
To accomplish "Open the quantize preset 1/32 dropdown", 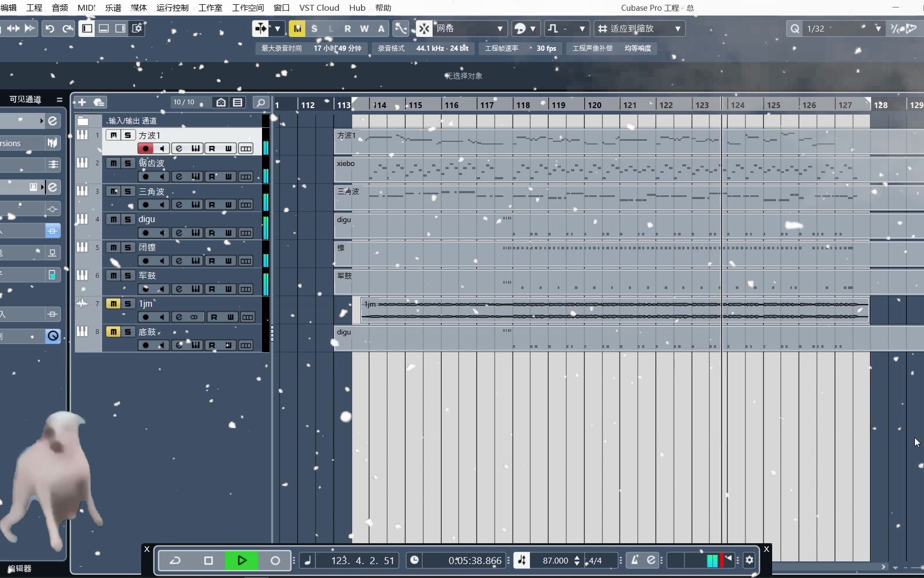I will click(x=843, y=29).
